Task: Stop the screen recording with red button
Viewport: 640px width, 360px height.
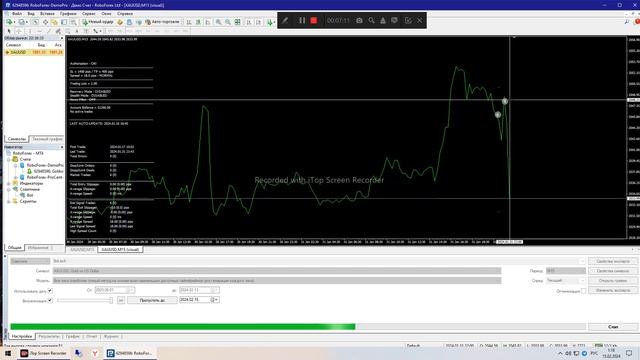Action: point(313,20)
